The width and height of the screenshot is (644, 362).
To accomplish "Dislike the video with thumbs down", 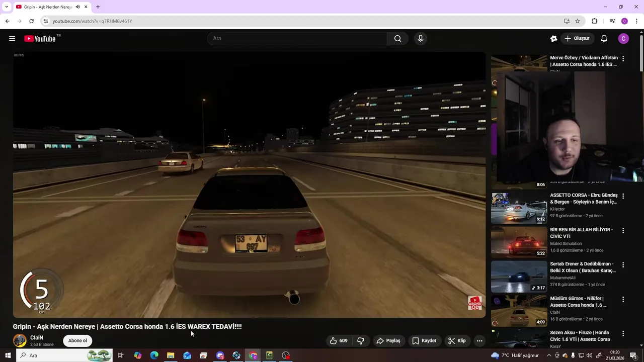I will [361, 341].
